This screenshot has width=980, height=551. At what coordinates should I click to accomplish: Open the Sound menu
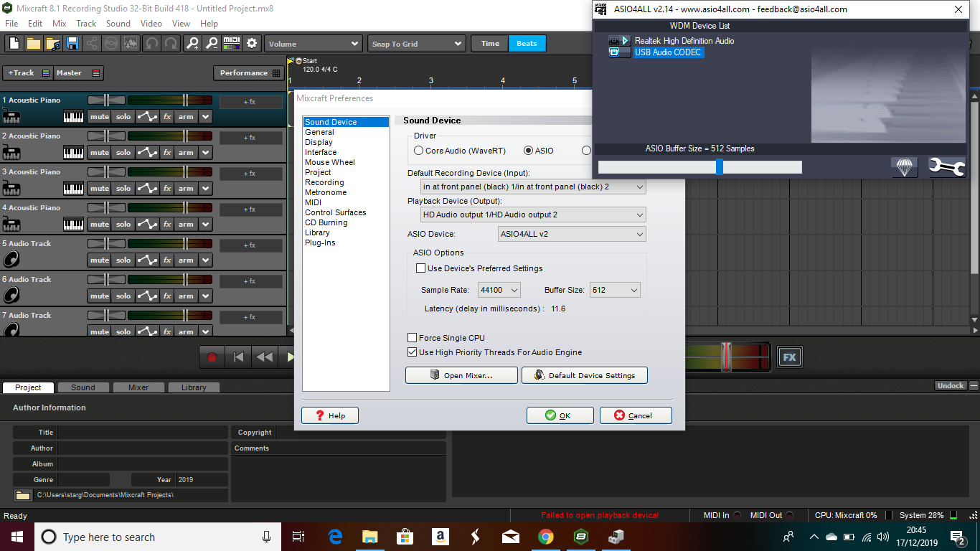coord(118,24)
